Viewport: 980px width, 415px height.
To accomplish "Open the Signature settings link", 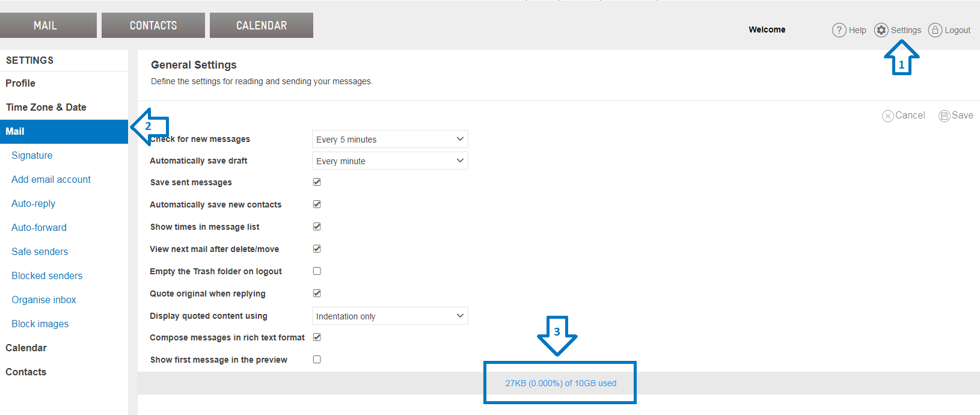I will [32, 155].
